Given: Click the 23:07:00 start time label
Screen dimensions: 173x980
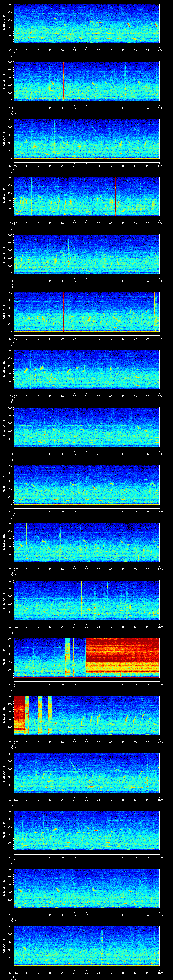Looking at the screenshot, I should point(14,396).
